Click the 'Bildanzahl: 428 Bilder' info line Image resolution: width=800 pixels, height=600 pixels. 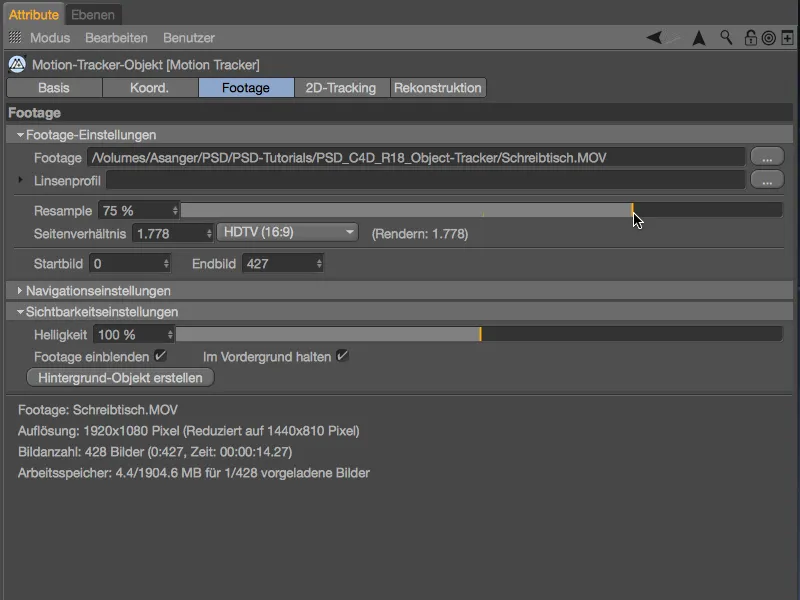pyautogui.click(x=155, y=452)
